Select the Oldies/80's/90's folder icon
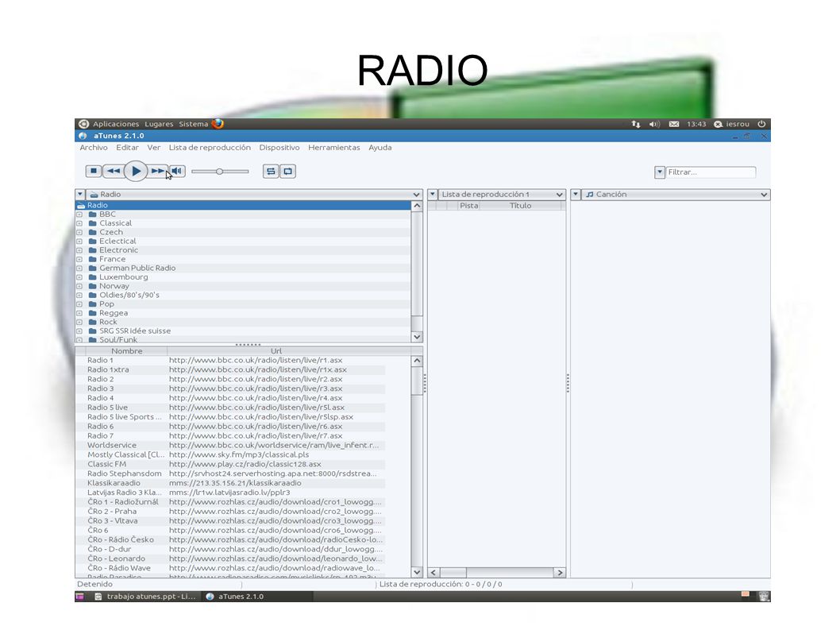Screen dimensions: 840x630 (93, 295)
